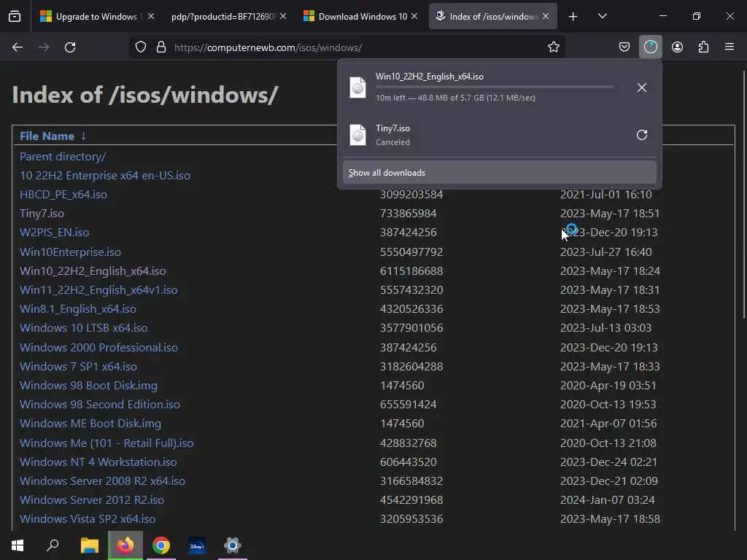Download Windows Server 2008 R2 x64.iso

tap(102, 481)
